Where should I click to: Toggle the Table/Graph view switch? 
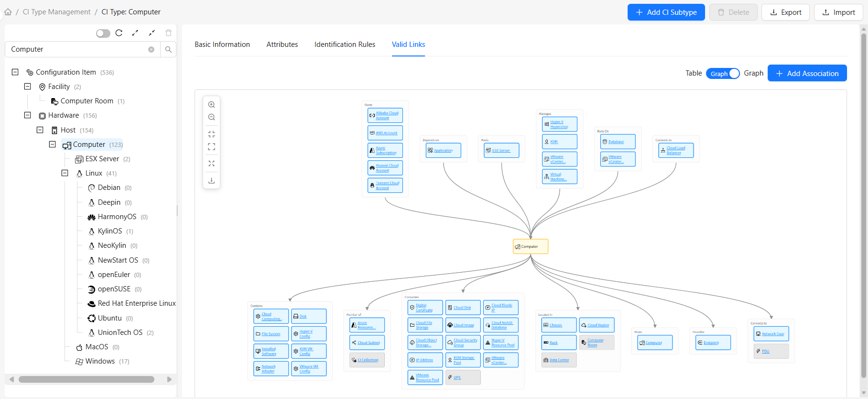[723, 73]
